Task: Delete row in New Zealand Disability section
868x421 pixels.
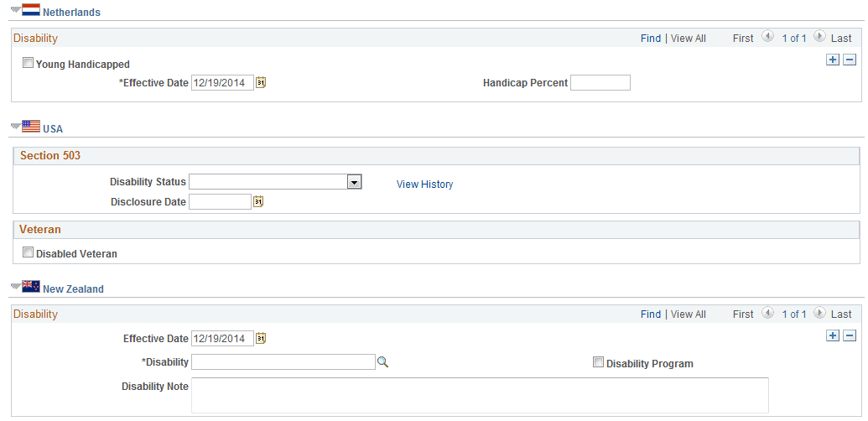Action: 850,335
